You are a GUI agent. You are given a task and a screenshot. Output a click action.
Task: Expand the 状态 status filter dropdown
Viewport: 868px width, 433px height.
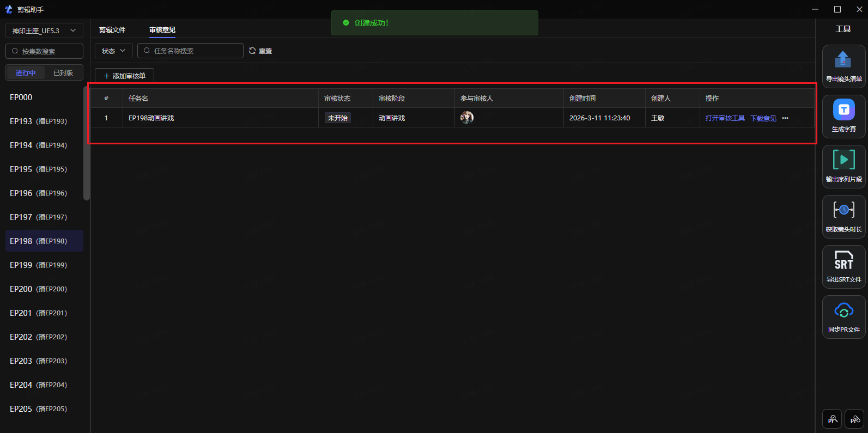tap(113, 51)
